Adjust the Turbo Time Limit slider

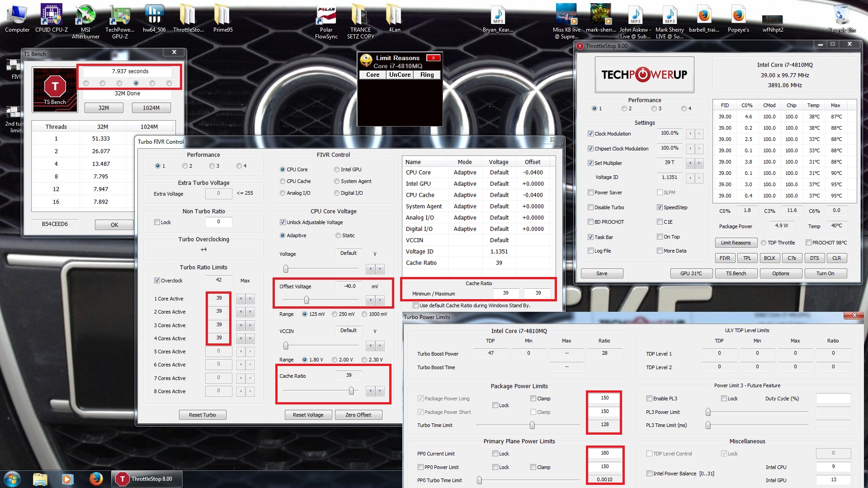coord(532,425)
